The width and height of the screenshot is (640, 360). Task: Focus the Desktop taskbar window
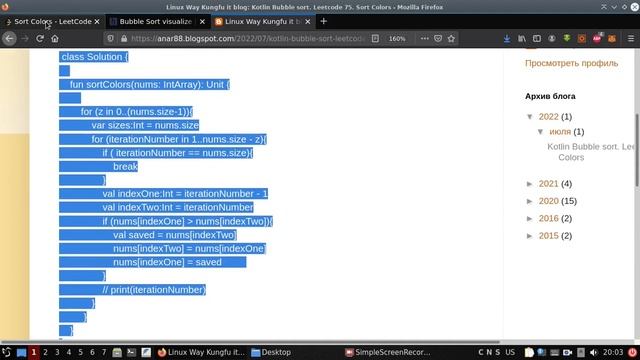click(x=271, y=352)
